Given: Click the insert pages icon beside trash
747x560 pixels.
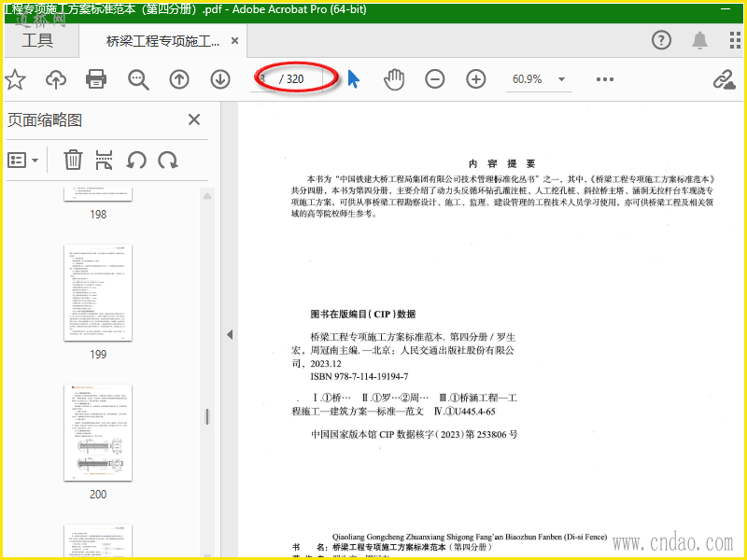Looking at the screenshot, I should pyautogui.click(x=104, y=160).
